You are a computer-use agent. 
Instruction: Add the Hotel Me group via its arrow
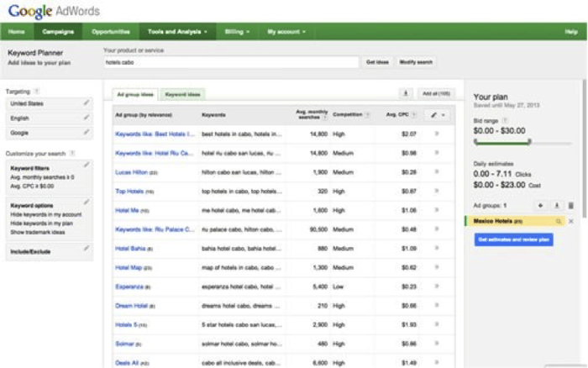click(x=437, y=210)
